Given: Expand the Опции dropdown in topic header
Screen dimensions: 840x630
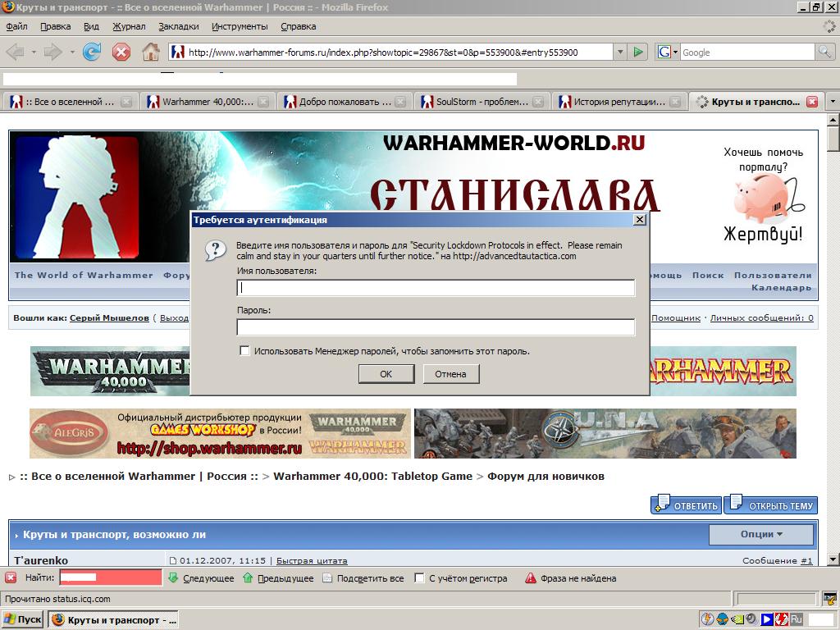Looking at the screenshot, I should pos(761,534).
